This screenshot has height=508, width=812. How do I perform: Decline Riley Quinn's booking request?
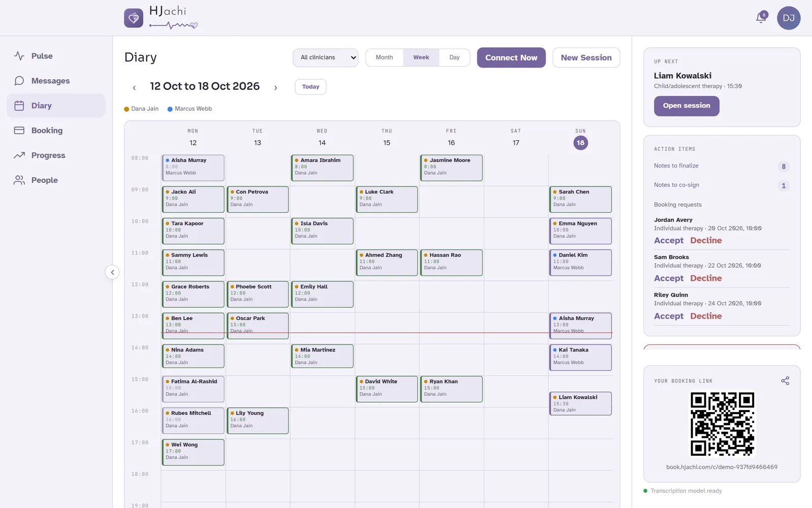(x=706, y=316)
